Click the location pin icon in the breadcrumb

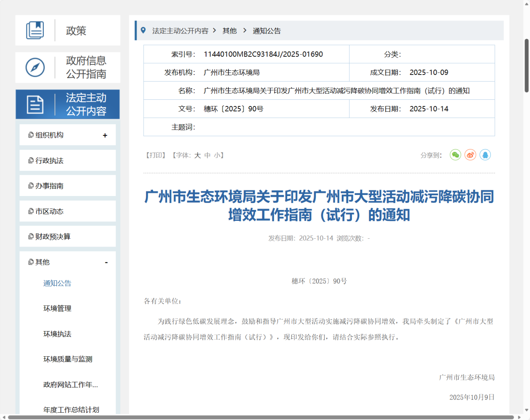pos(144,30)
